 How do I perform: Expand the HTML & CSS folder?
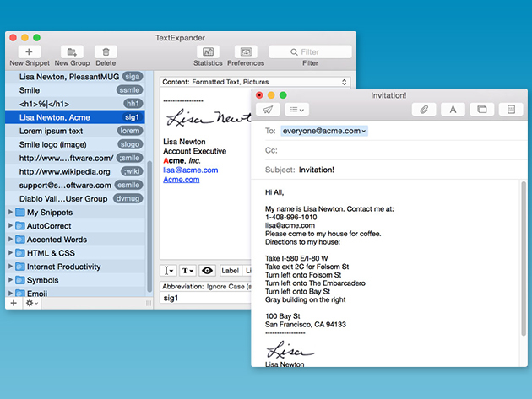[x=11, y=253]
